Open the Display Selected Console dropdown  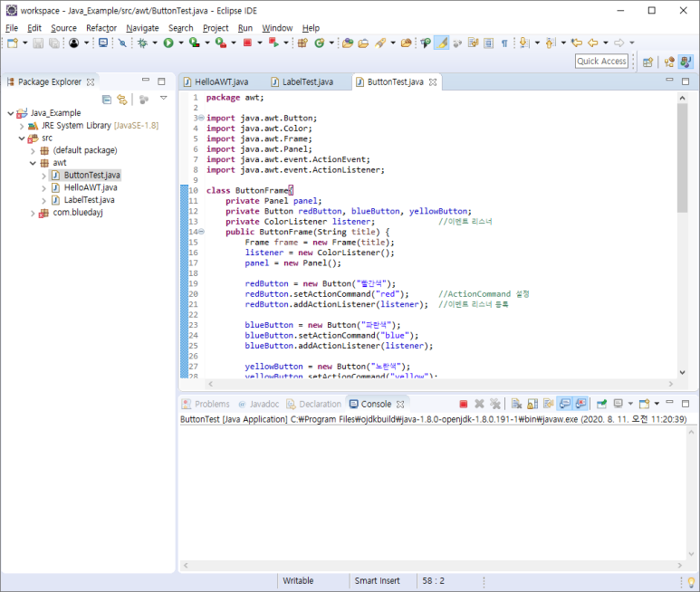[630, 404]
